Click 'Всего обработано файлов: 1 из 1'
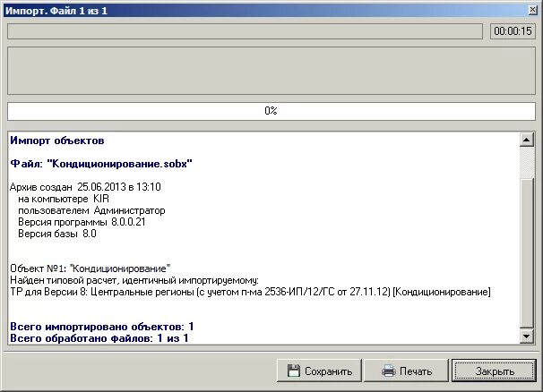 99,338
